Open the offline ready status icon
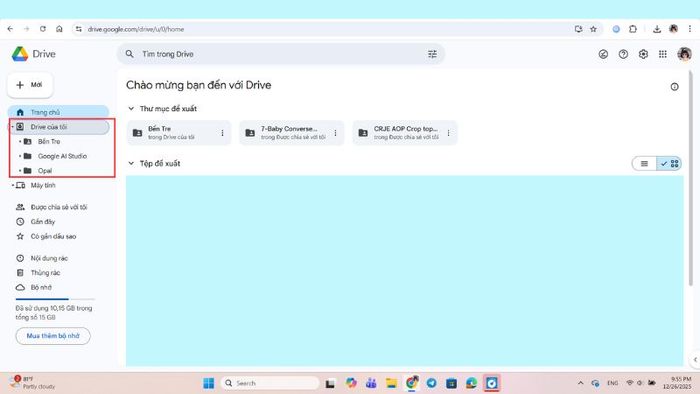Viewport: 700px width, 394px height. (603, 54)
